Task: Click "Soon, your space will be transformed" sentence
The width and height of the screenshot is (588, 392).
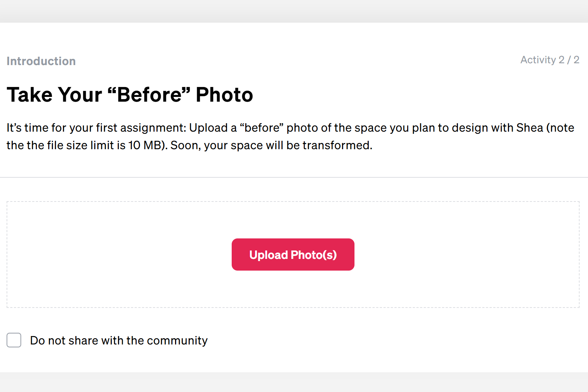Action: click(271, 145)
